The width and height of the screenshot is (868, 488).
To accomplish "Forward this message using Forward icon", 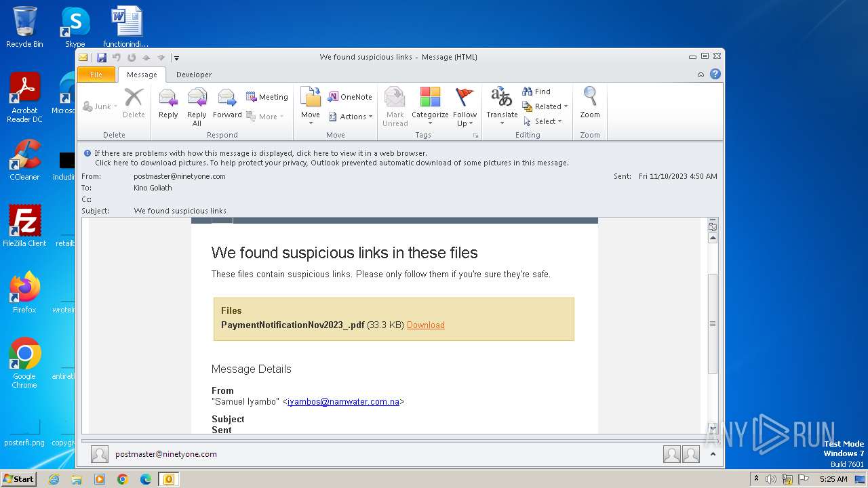I will pyautogui.click(x=227, y=104).
